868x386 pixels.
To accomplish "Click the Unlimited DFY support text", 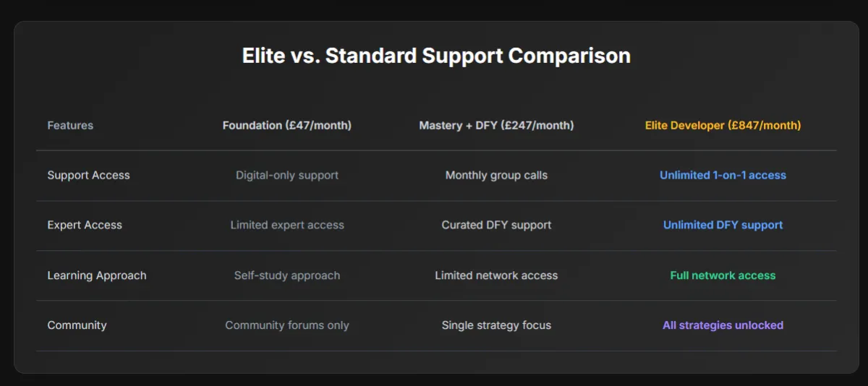I will click(x=723, y=226).
